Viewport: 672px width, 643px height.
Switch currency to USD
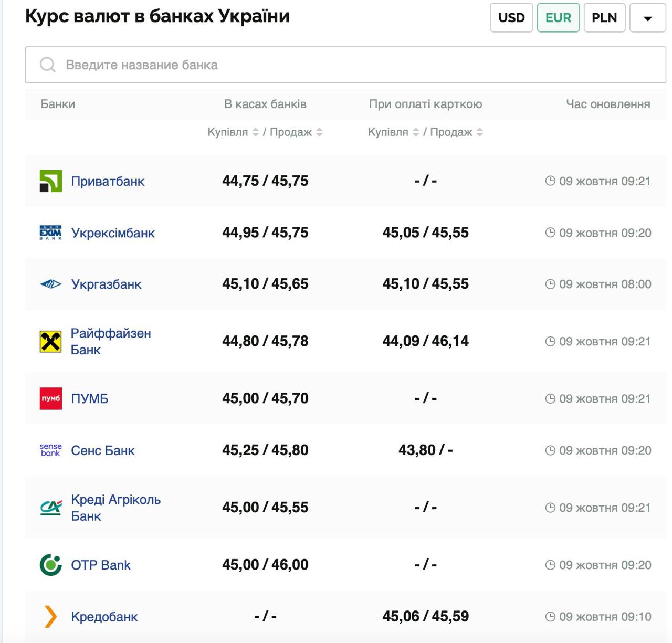pyautogui.click(x=511, y=18)
